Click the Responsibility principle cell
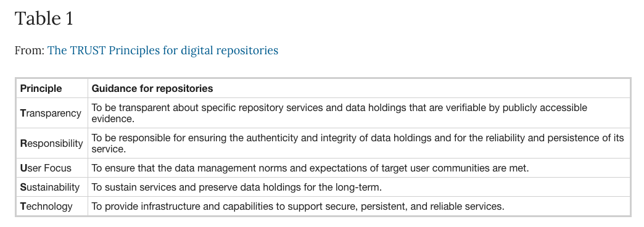The width and height of the screenshot is (644, 227). pos(52,143)
